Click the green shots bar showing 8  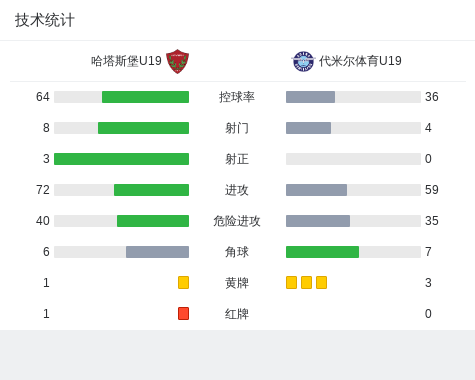143,128
